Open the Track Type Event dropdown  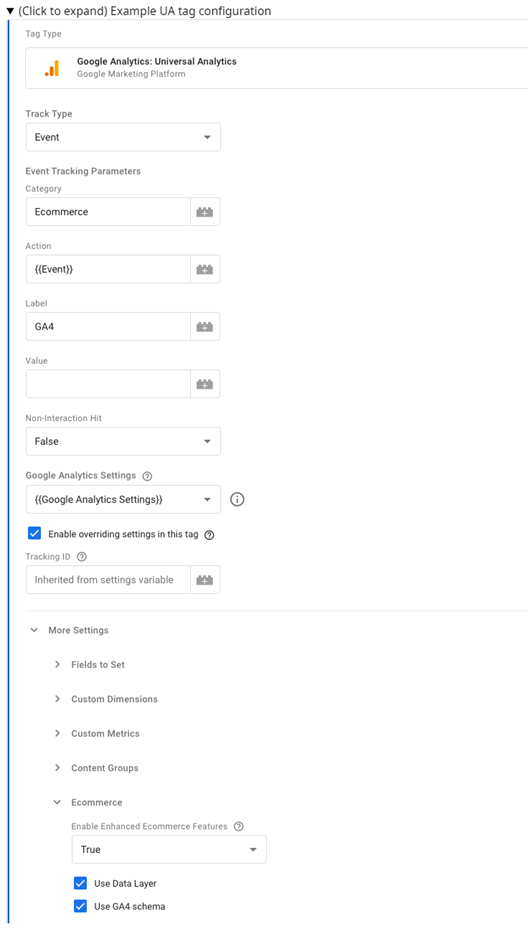(x=123, y=137)
